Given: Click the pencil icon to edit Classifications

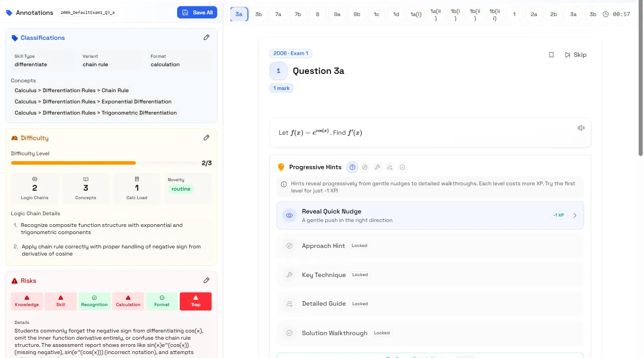Looking at the screenshot, I should [x=206, y=37].
